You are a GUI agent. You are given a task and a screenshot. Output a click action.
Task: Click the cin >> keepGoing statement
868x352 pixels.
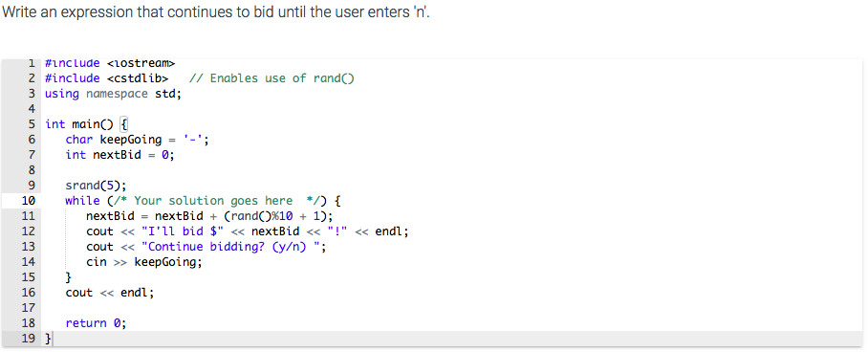point(144,262)
